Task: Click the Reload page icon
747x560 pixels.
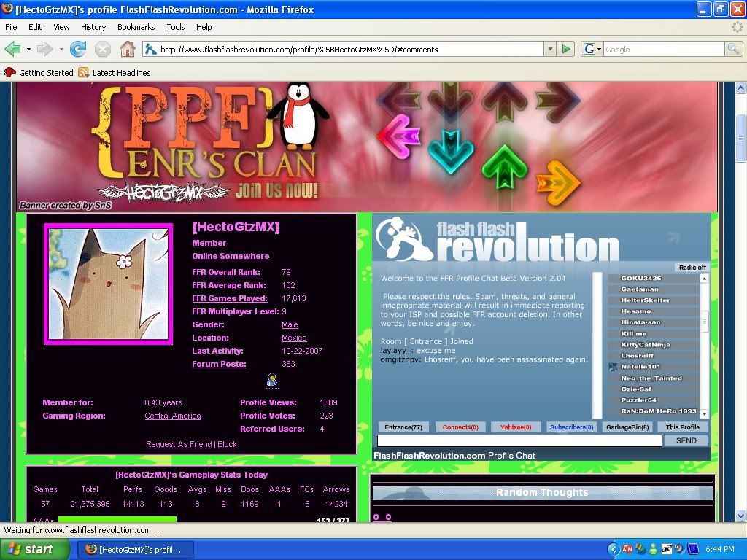Action: click(x=78, y=50)
